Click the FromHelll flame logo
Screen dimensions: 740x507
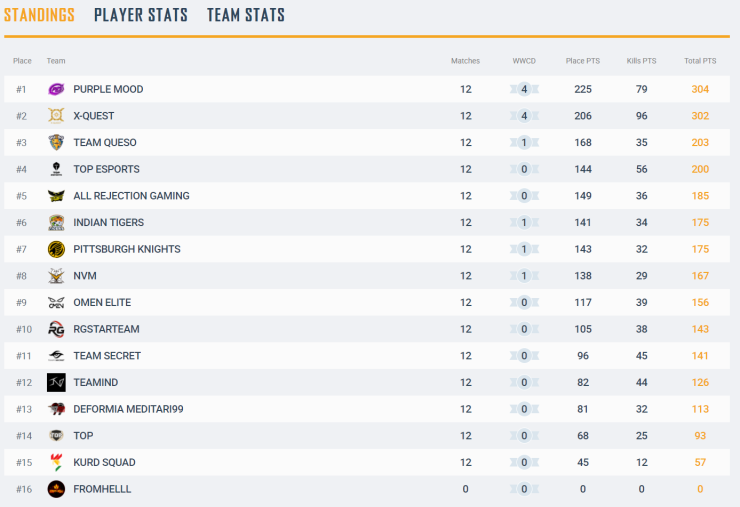point(56,489)
